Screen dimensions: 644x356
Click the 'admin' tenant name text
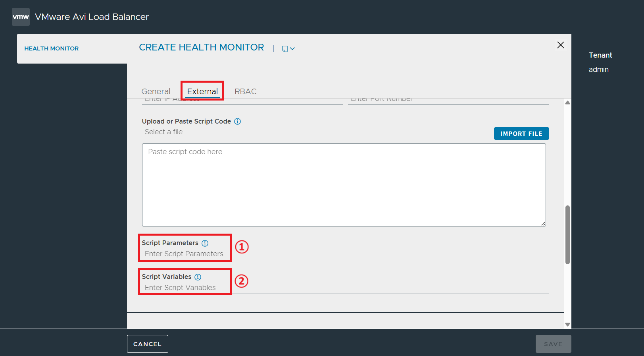(599, 70)
